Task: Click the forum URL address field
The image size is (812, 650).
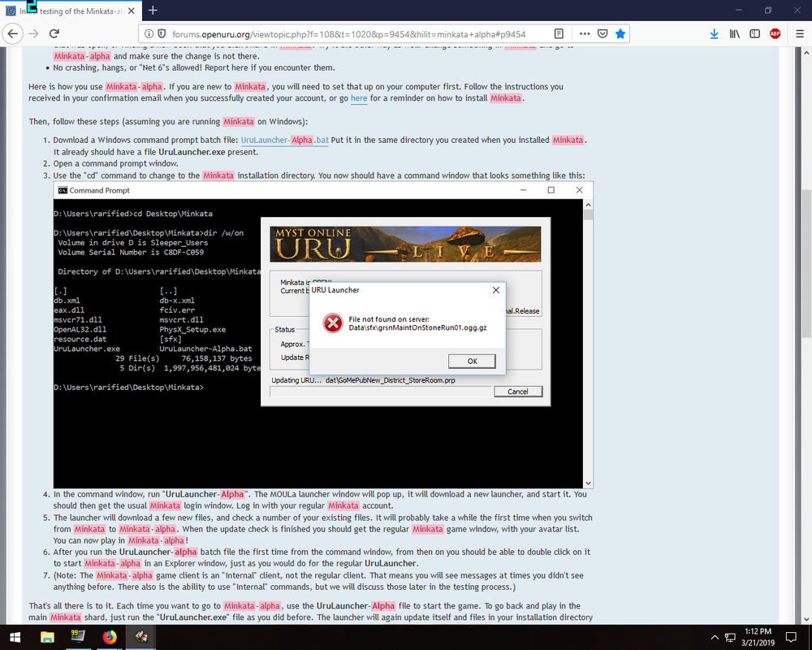Action: pyautogui.click(x=348, y=34)
